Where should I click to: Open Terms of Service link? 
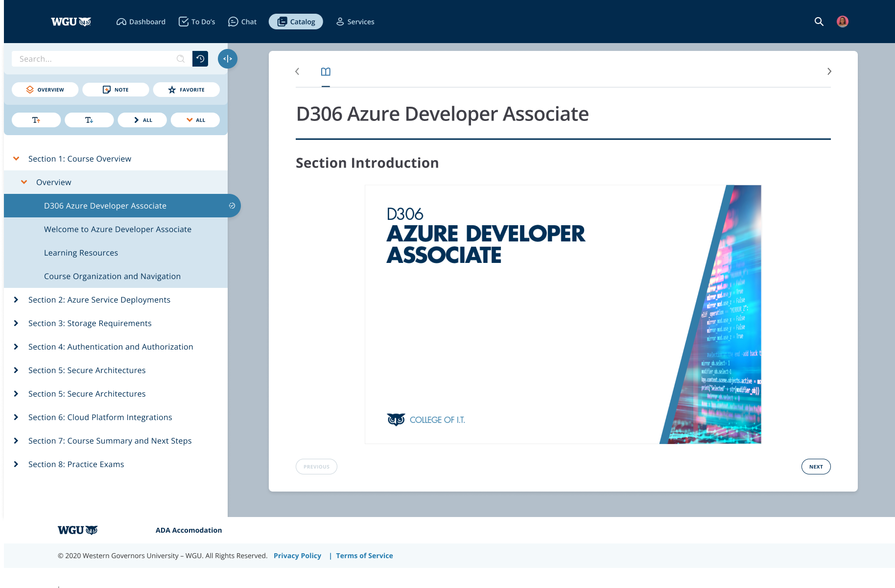tap(364, 556)
